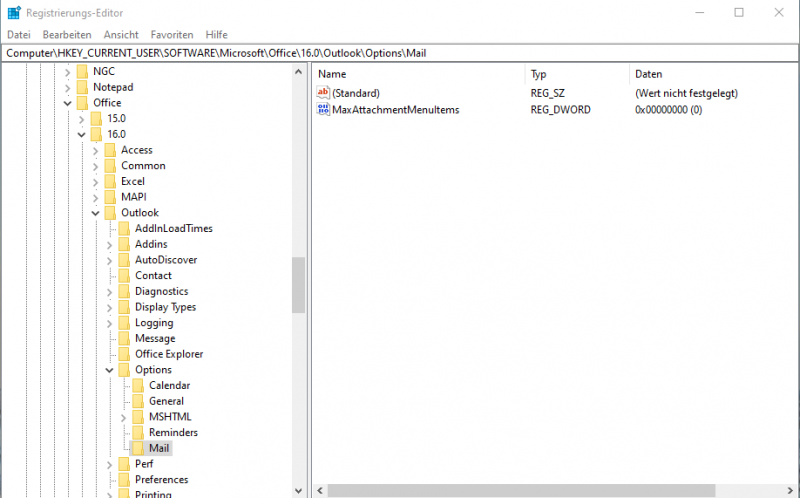This screenshot has height=498, width=800.
Task: Click the tree pane vertical scrollbar thumb
Action: (x=298, y=285)
